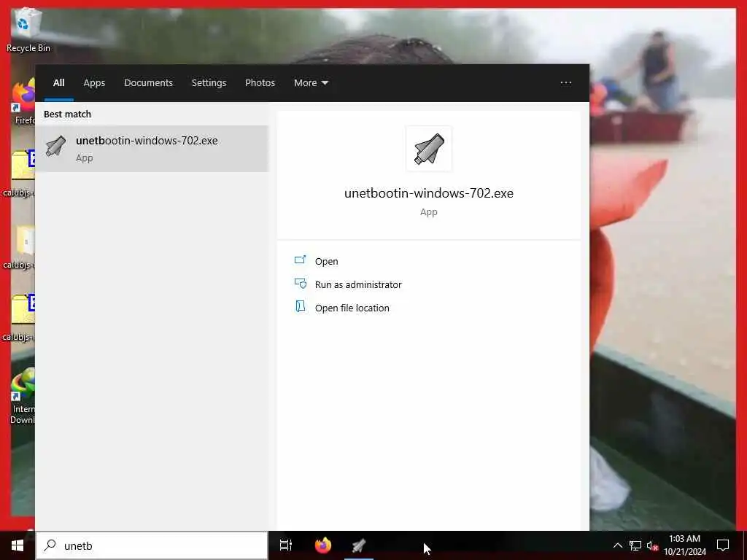Click the Run as administrator shield icon

click(x=300, y=284)
